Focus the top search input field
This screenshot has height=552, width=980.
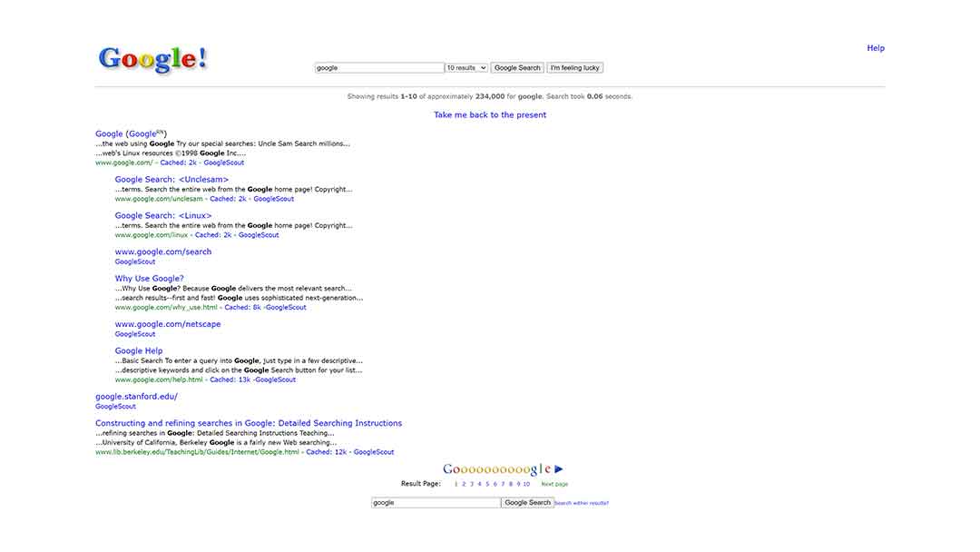[x=378, y=68]
